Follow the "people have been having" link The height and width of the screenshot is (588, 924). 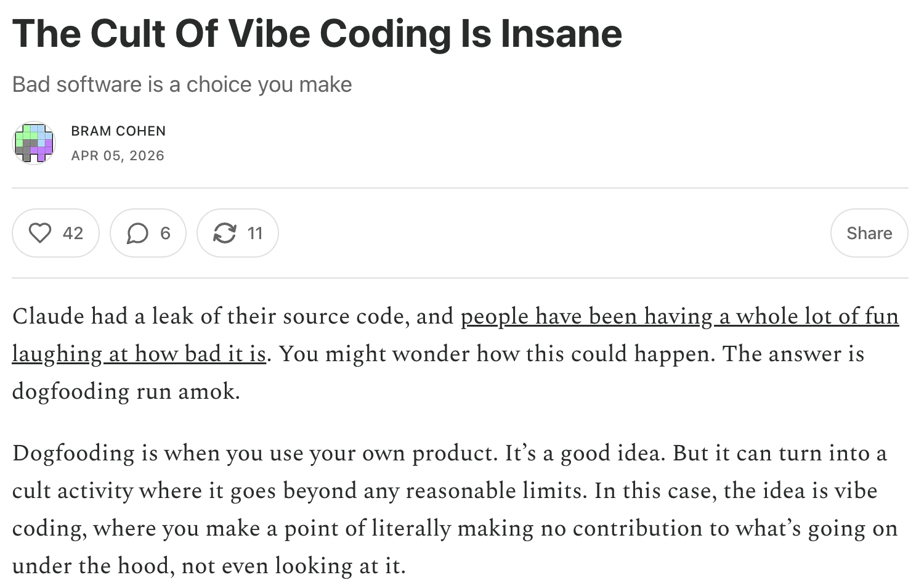pos(585,316)
